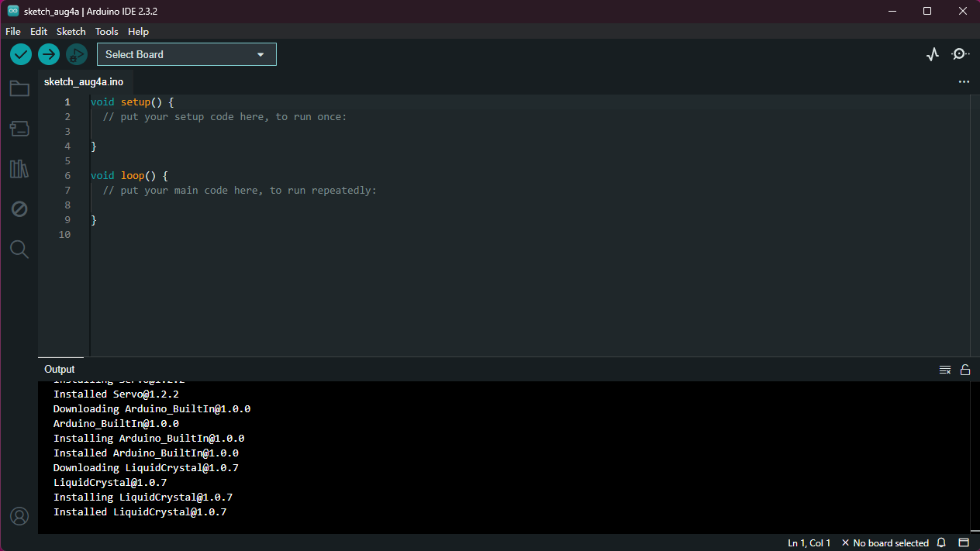
Task: Start debugging with the Debug button
Action: [77, 54]
